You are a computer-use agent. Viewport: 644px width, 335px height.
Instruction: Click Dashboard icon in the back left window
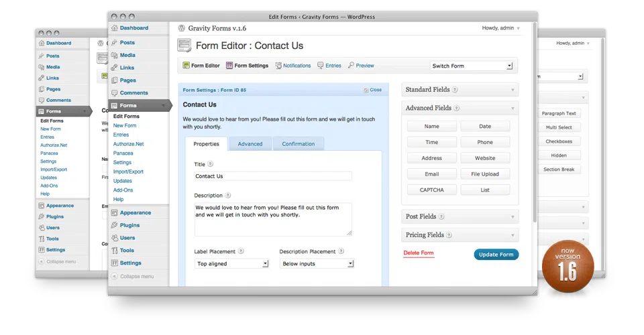pos(42,43)
